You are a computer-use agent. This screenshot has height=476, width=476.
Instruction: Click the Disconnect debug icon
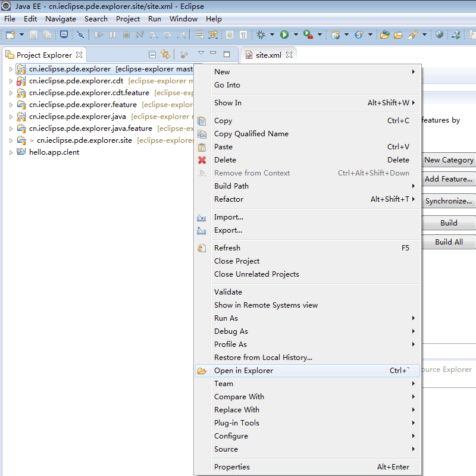[x=140, y=35]
